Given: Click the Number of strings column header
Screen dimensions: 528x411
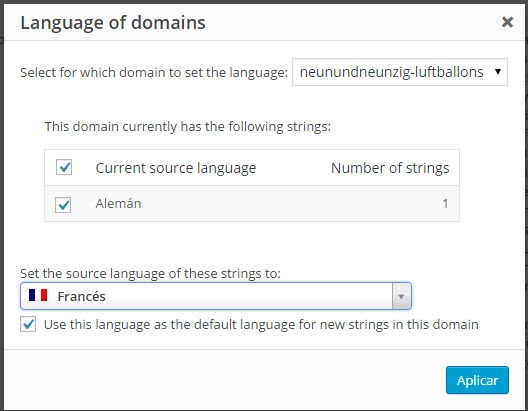Looking at the screenshot, I should [x=390, y=168].
